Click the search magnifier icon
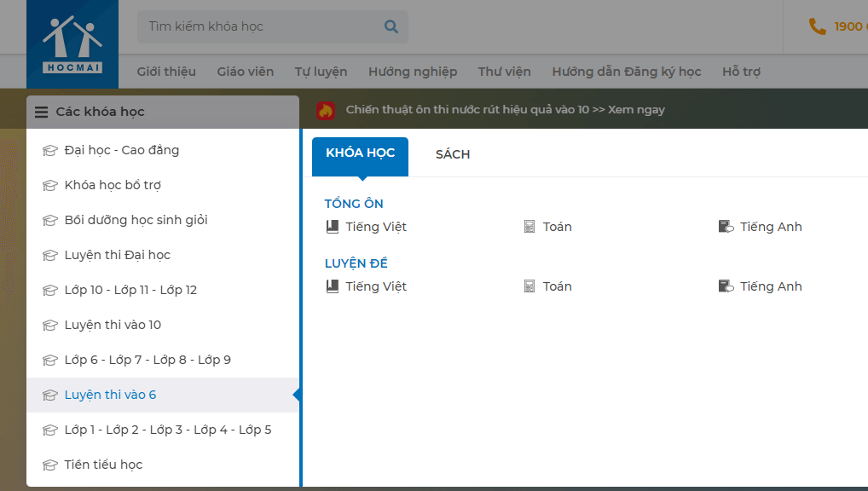The image size is (868, 491). (x=391, y=26)
